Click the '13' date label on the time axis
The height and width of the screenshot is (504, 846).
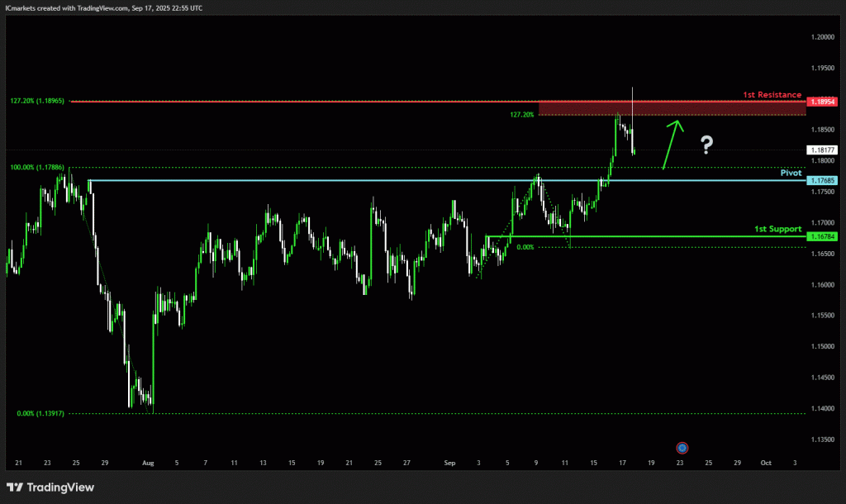point(263,463)
